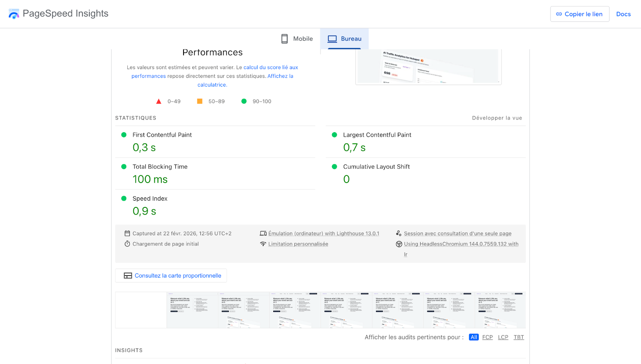
Task: Enable the FCP audit filter
Action: pyautogui.click(x=487, y=337)
